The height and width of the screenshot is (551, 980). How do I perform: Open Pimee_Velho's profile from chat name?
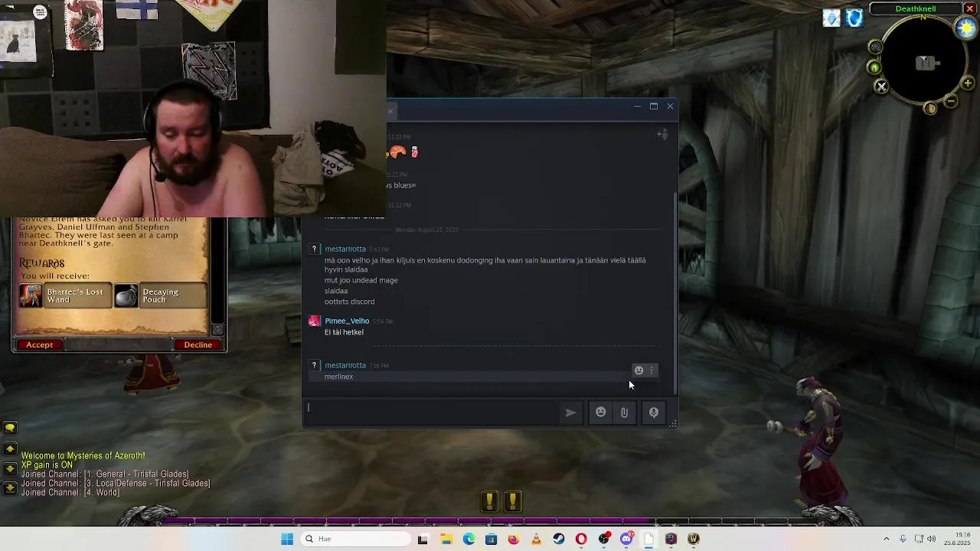[x=347, y=321]
